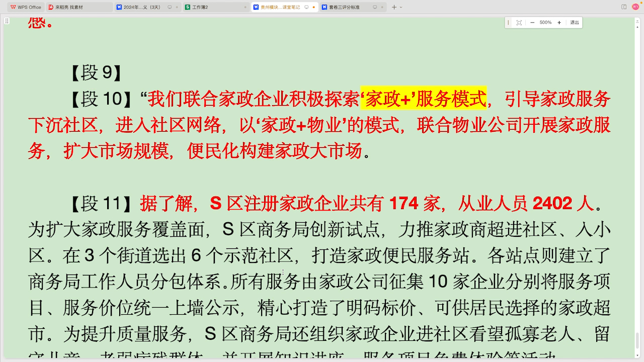Click the red 稻壳 icon on second tab
The height and width of the screenshot is (362, 644).
click(51, 8)
